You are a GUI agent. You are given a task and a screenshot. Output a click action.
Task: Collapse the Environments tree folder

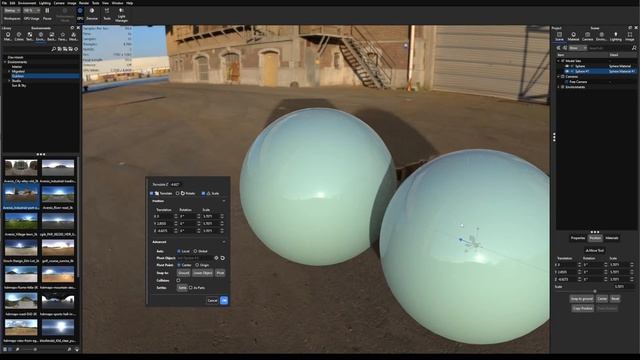pyautogui.click(x=5, y=62)
